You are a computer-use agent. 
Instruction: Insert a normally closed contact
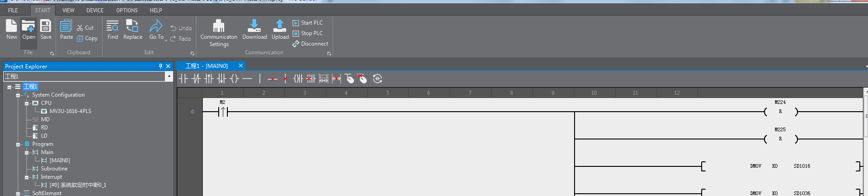196,79
